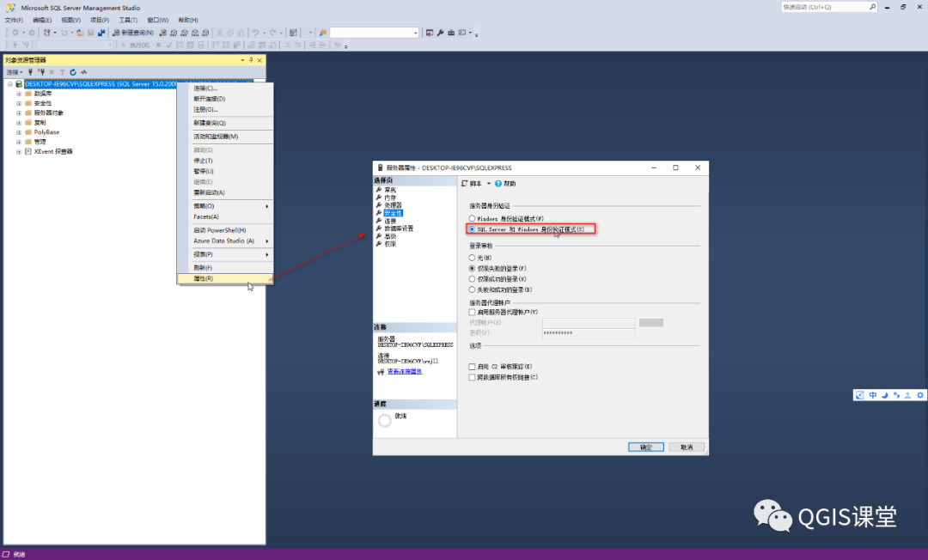
Task: Click the Save All disks icon in toolbar
Action: coord(101,33)
